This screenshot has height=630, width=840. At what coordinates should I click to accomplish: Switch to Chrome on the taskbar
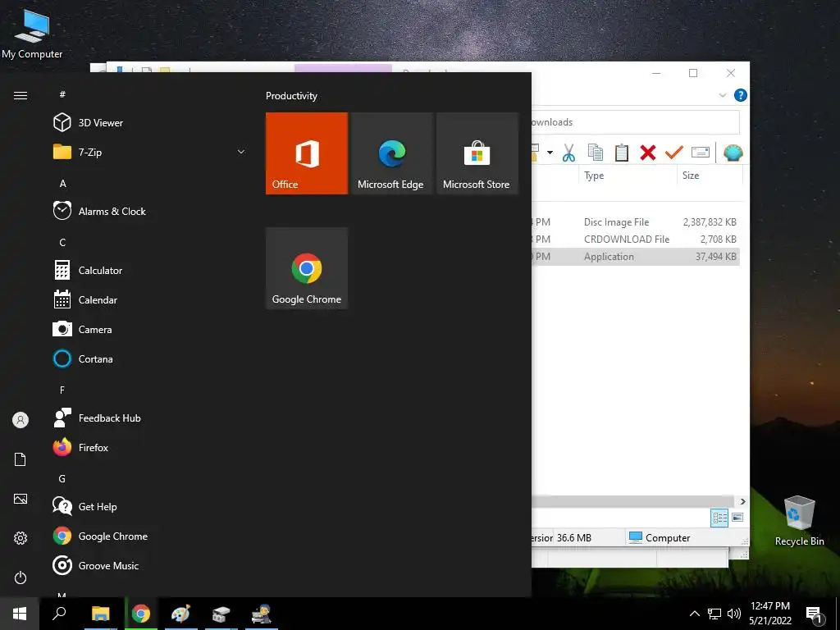[x=141, y=614]
